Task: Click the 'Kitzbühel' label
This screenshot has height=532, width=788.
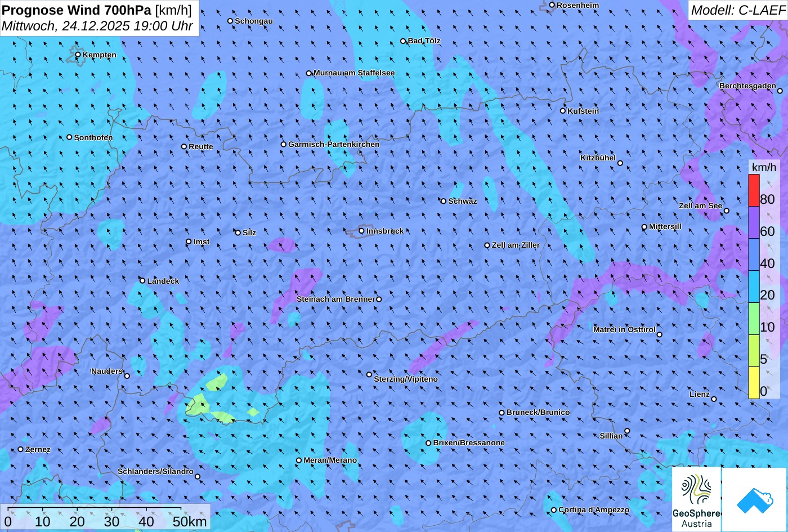Action: (x=598, y=158)
